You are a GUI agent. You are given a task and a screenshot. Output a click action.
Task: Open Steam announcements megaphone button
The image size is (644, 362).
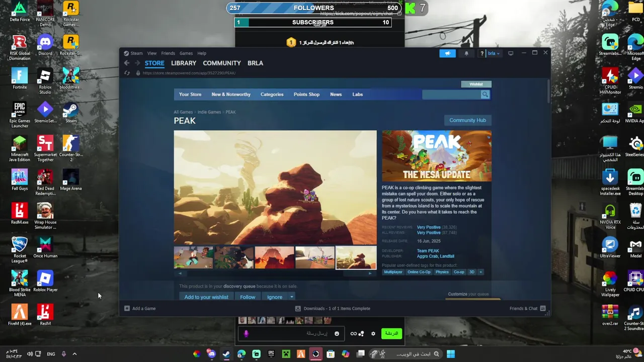point(447,53)
